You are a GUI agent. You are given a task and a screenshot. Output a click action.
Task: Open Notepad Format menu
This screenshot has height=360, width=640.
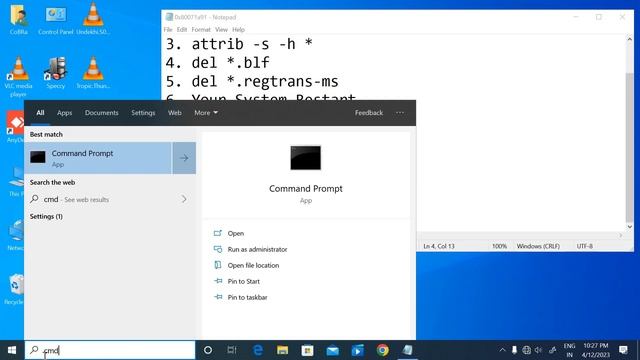(201, 30)
